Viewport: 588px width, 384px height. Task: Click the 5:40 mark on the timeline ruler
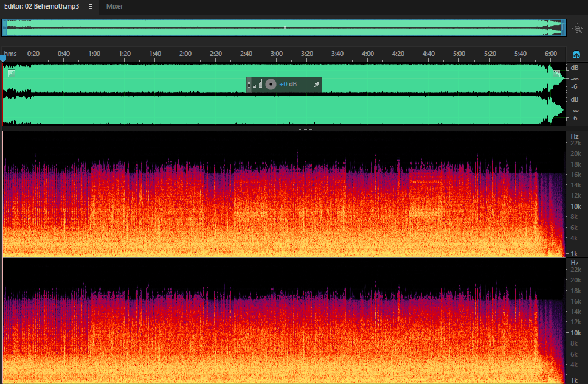pyautogui.click(x=520, y=54)
